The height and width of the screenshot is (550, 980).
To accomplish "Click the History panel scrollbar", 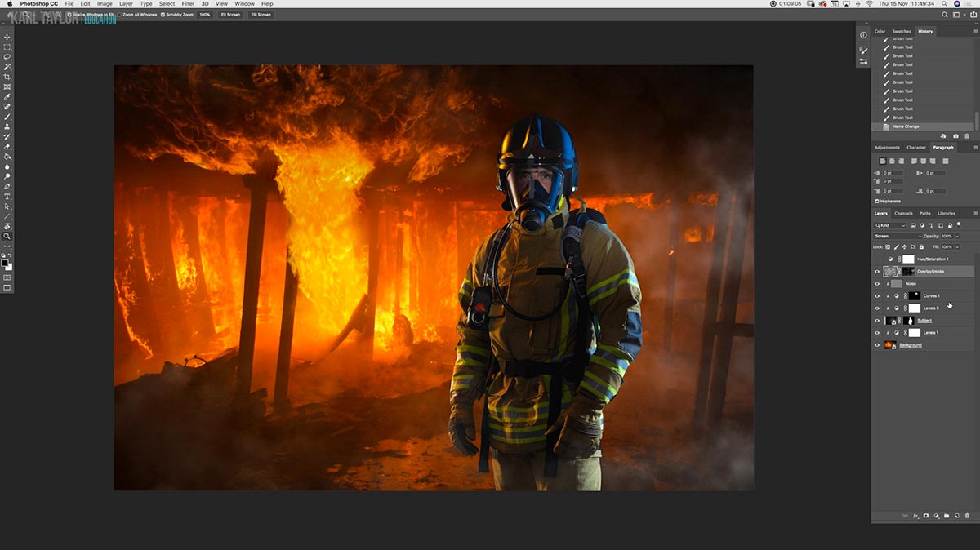I will point(977,121).
